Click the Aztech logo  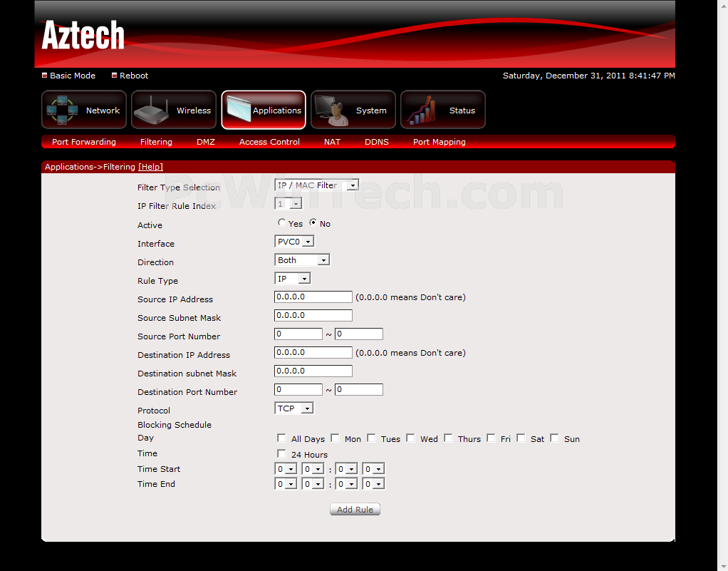[83, 35]
